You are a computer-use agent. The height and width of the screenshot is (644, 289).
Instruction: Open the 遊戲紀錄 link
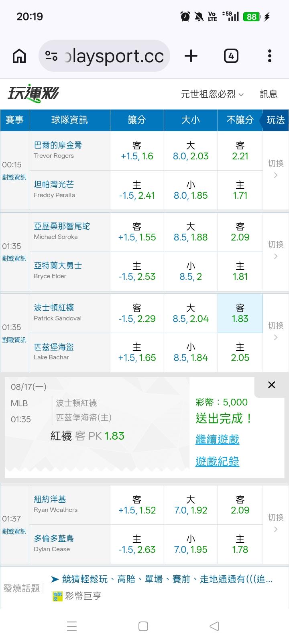(x=217, y=462)
